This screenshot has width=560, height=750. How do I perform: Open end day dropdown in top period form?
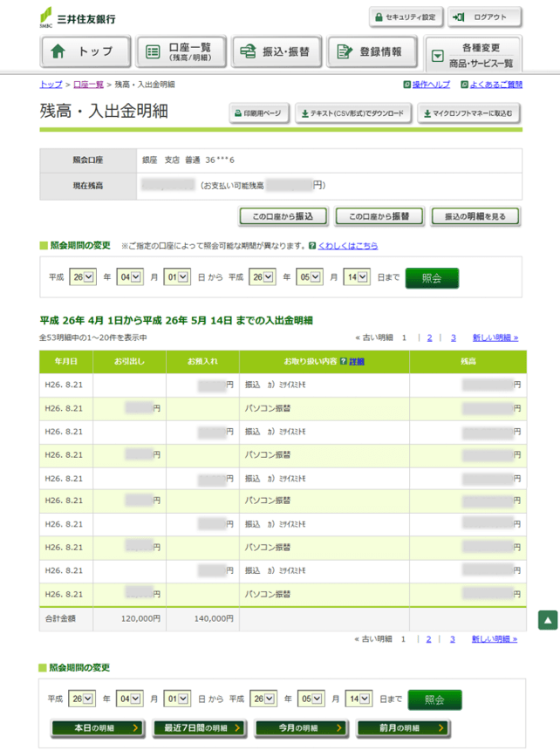click(358, 277)
